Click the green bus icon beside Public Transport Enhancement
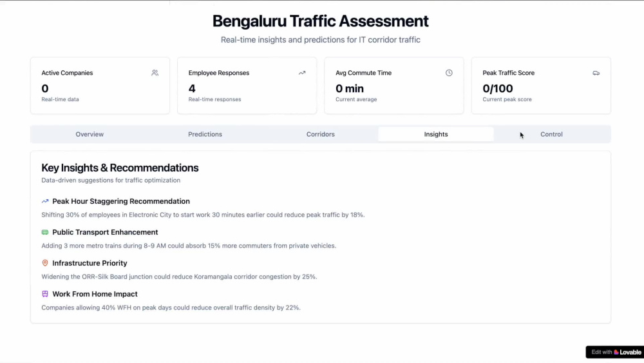This screenshot has height=363, width=644. (x=45, y=232)
